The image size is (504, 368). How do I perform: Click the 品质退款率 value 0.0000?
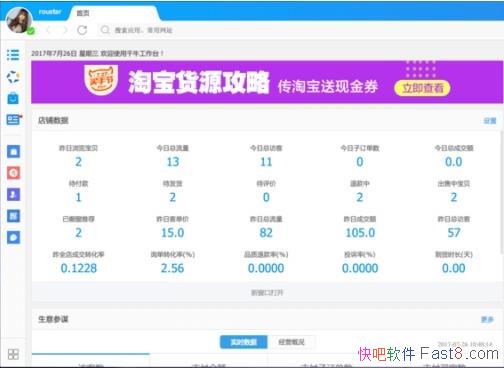click(266, 268)
